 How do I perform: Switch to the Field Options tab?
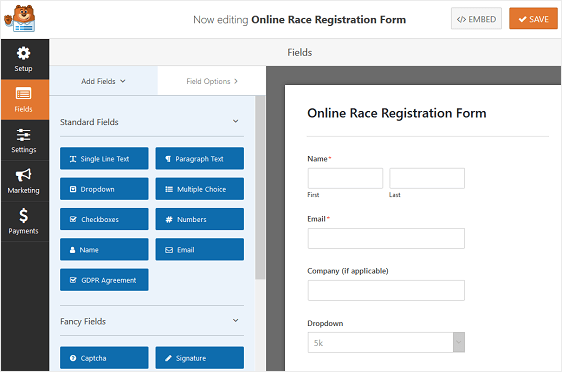click(212, 81)
